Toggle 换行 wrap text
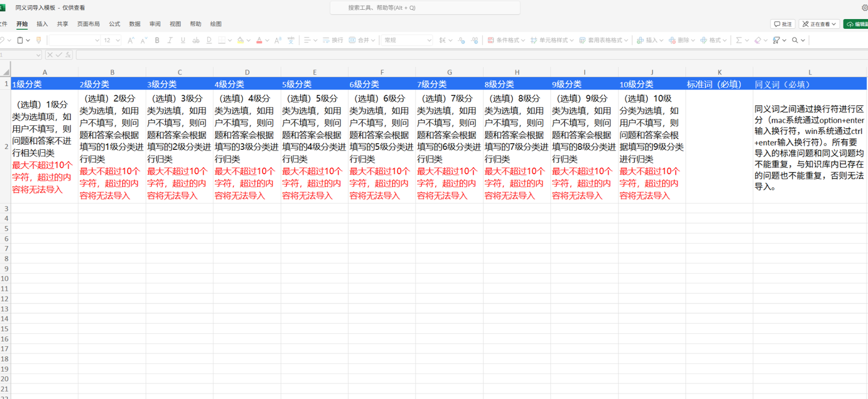 pyautogui.click(x=333, y=40)
